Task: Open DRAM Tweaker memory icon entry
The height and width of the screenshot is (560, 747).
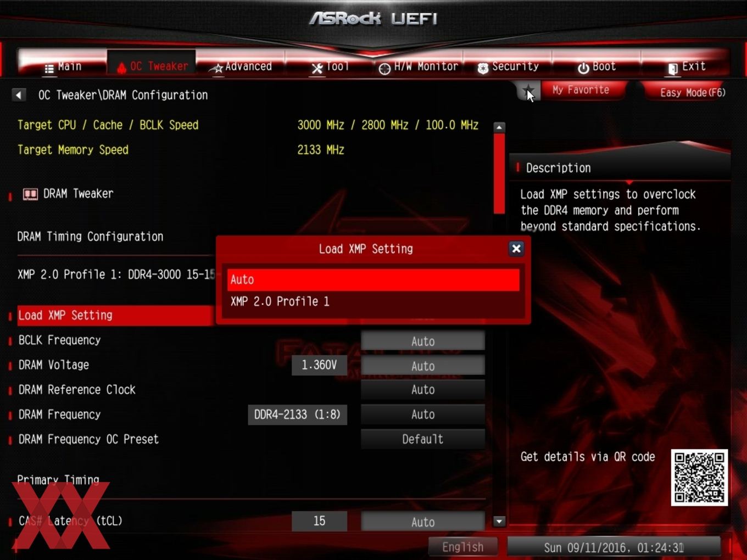Action: tap(30, 194)
